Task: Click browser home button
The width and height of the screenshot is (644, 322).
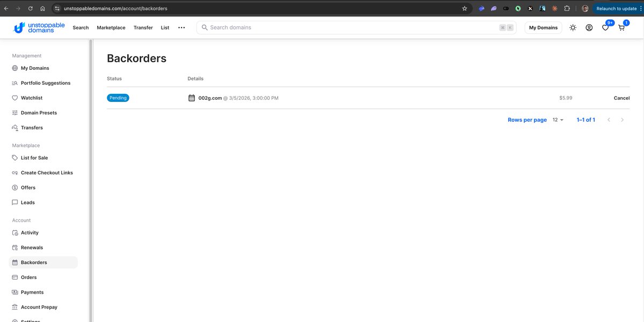Action: tap(42, 9)
